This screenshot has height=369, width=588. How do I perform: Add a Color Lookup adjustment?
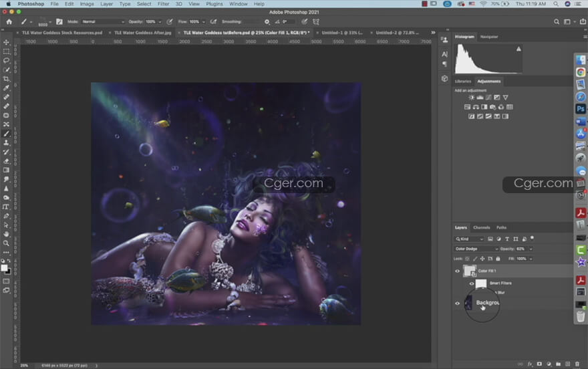click(510, 107)
